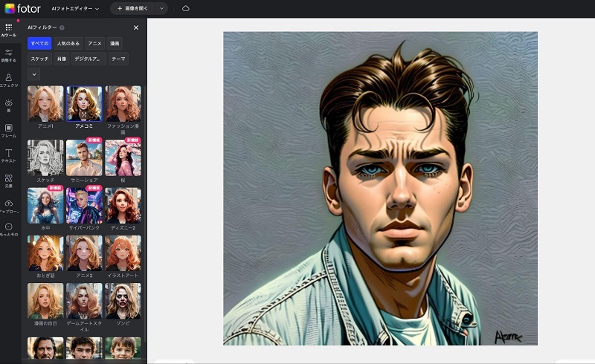The width and height of the screenshot is (595, 364).
Task: Select the 人気のある category tab
Action: [68, 43]
